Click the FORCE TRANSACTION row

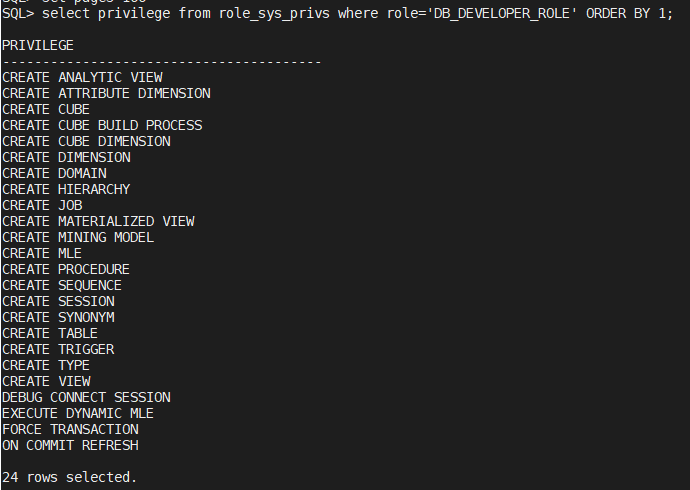(70, 429)
